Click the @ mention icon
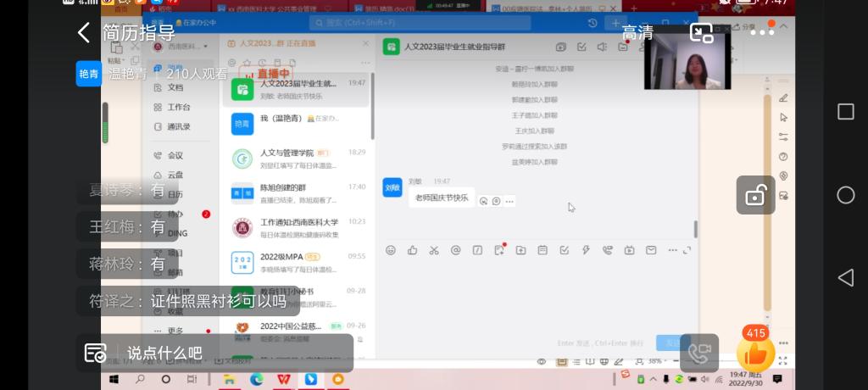This screenshot has height=390, width=868. click(455, 250)
